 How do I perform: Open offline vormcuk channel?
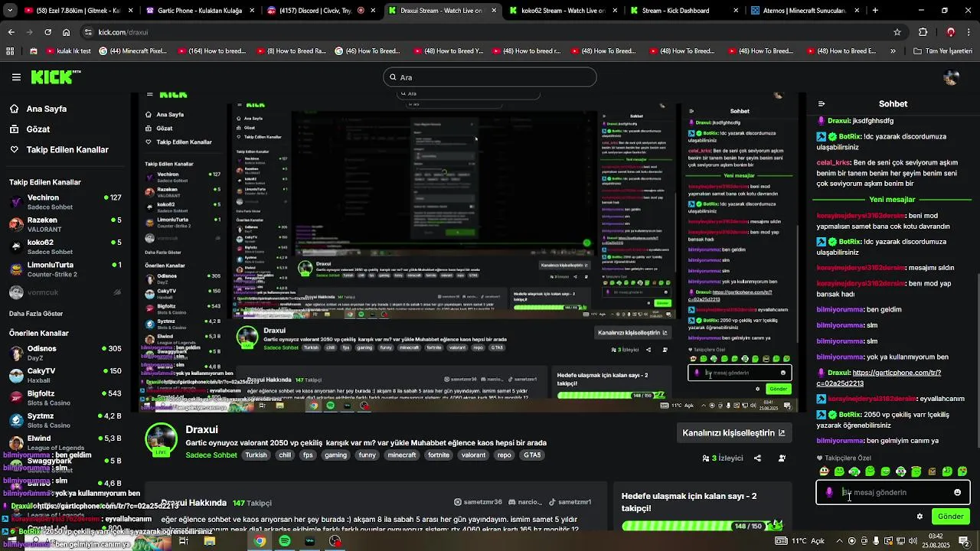coord(65,292)
